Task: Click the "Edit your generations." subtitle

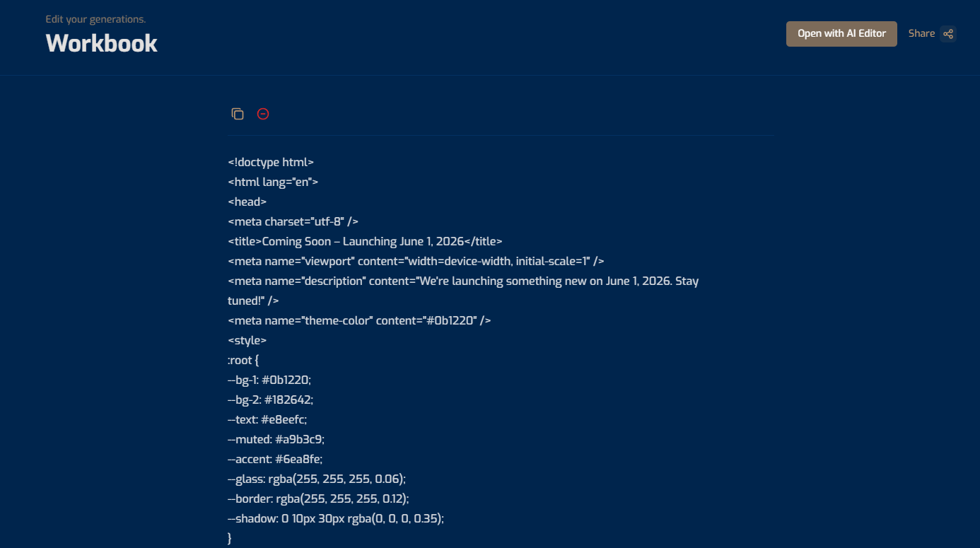Action: coord(95,19)
